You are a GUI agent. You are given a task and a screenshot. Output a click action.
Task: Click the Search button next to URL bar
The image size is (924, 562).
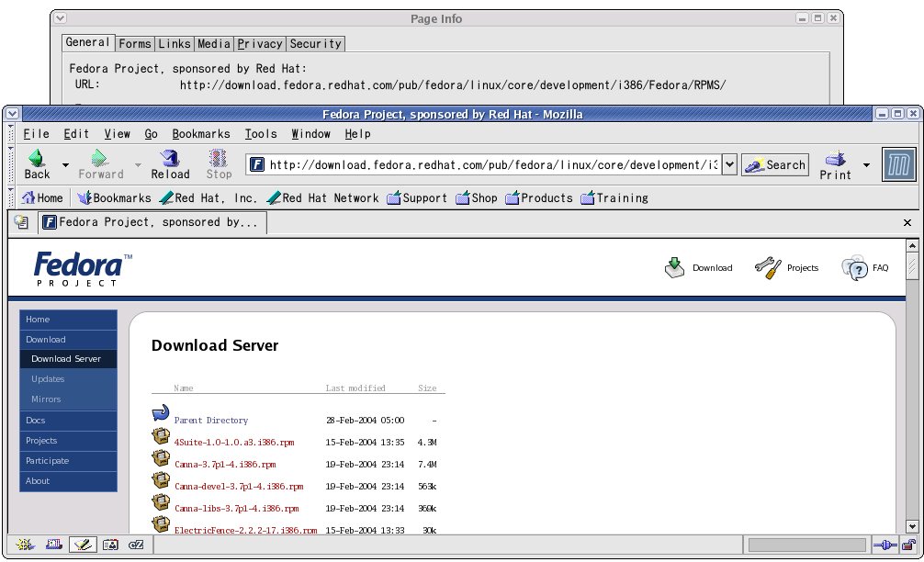tap(776, 165)
